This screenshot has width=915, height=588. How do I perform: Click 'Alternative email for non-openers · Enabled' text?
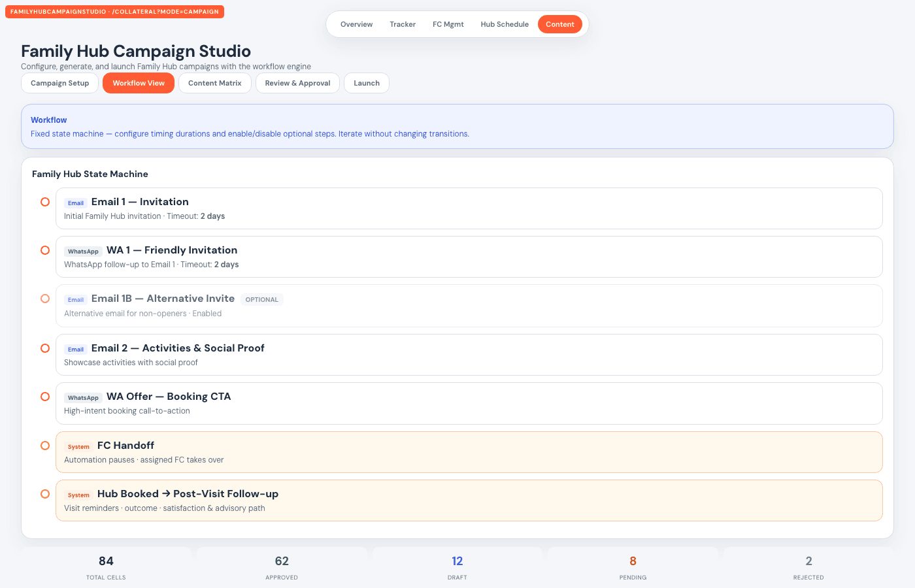[x=142, y=314]
